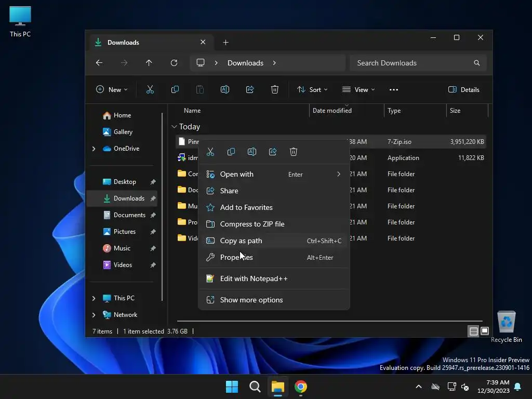Switch to large thumbnails view icon in status bar

click(485, 331)
